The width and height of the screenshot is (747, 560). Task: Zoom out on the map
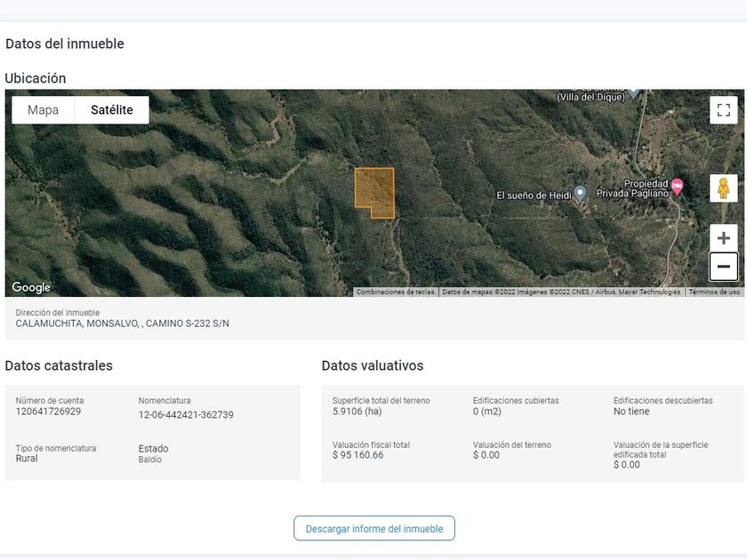723,266
